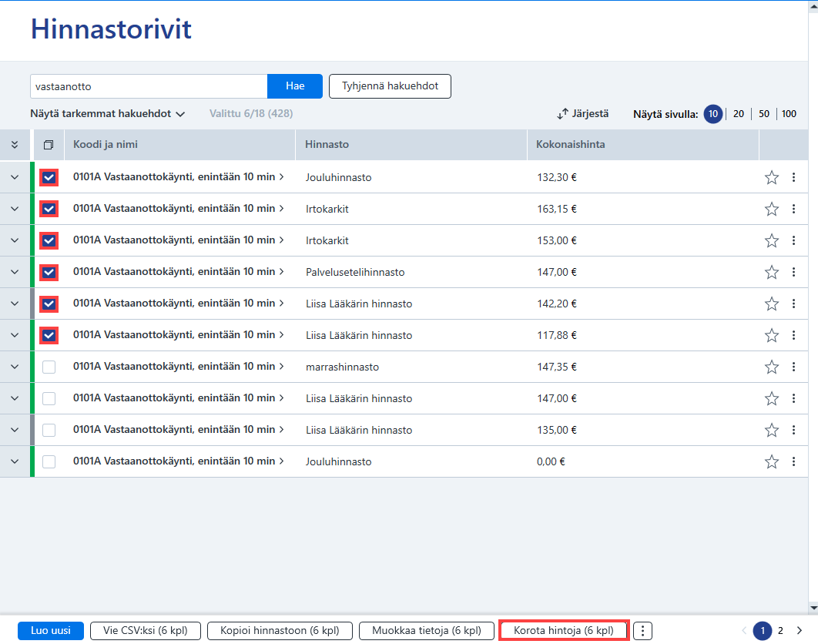Open more bulk actions menu beside Korota hintoja
This screenshot has height=644, width=818.
pos(642,630)
